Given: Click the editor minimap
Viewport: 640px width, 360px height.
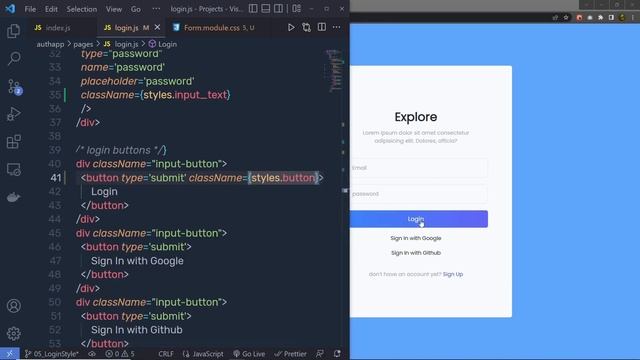Looking at the screenshot, I should pyautogui.click(x=335, y=70).
